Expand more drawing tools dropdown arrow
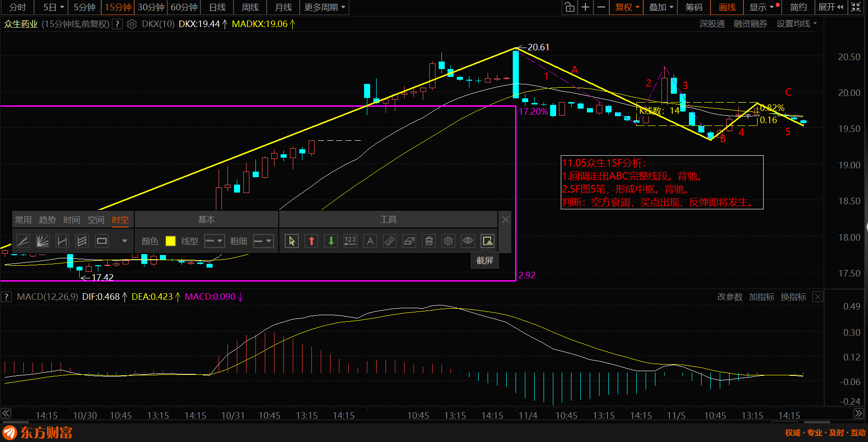The image size is (868, 442). [x=124, y=241]
